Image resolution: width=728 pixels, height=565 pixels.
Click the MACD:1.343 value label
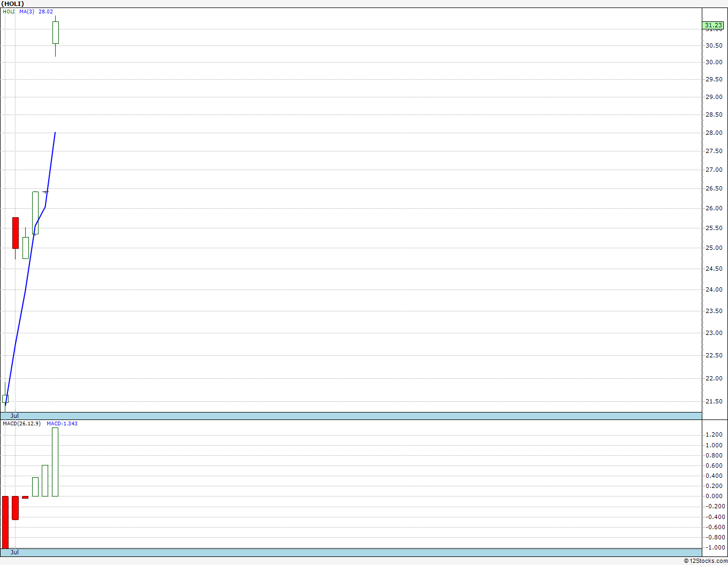62,424
